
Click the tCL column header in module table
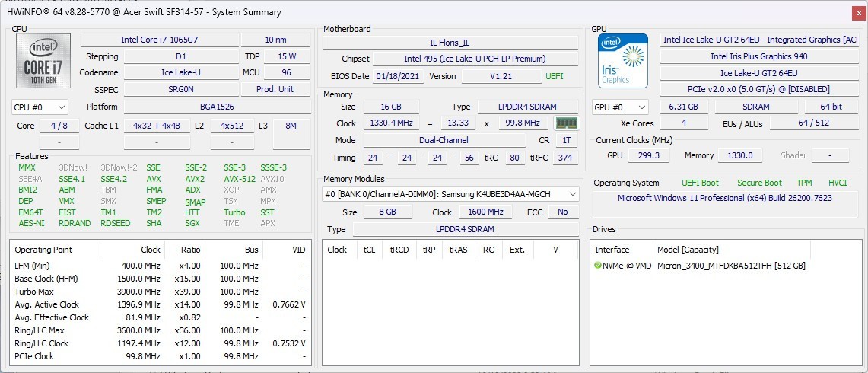pos(369,250)
